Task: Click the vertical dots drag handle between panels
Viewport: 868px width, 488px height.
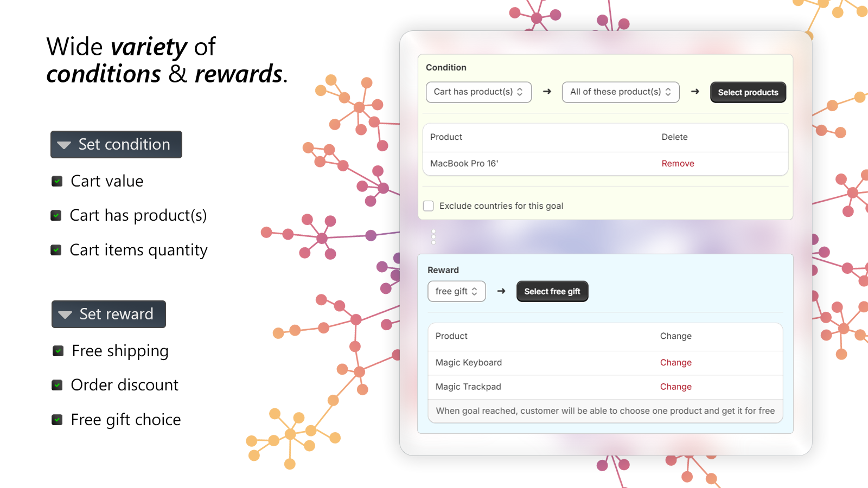Action: click(x=433, y=237)
